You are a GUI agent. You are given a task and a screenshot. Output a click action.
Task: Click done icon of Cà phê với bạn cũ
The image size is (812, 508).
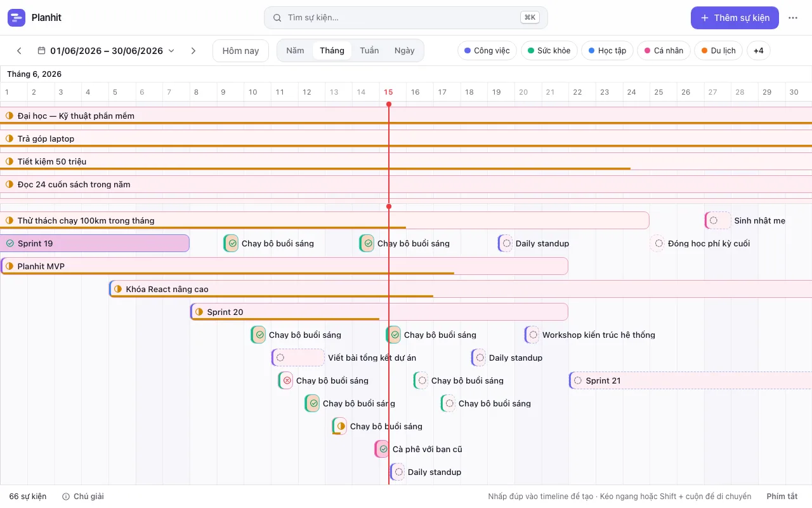[x=383, y=449]
